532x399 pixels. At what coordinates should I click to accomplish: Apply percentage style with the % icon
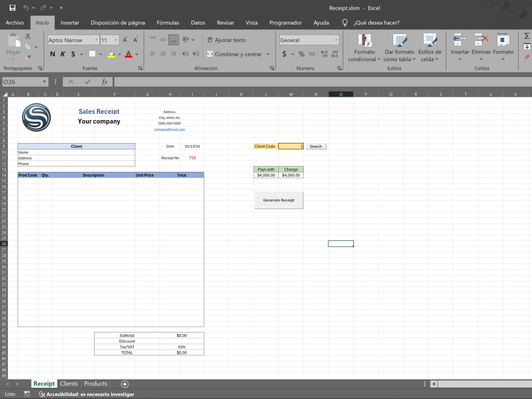point(301,54)
